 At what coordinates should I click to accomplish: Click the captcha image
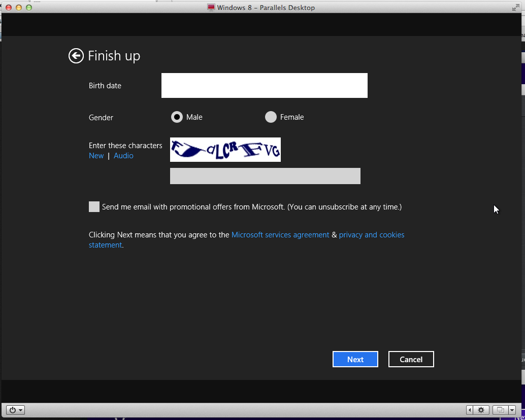click(225, 150)
